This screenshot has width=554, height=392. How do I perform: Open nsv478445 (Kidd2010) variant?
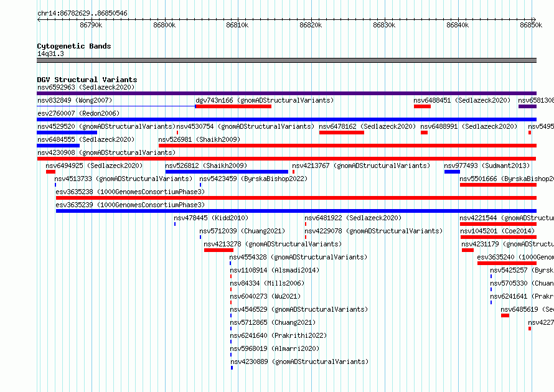click(211, 218)
